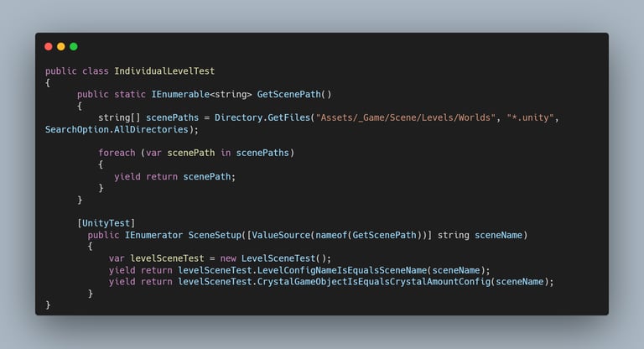Click the foreach keyword
The image size is (644, 349).
pos(117,153)
